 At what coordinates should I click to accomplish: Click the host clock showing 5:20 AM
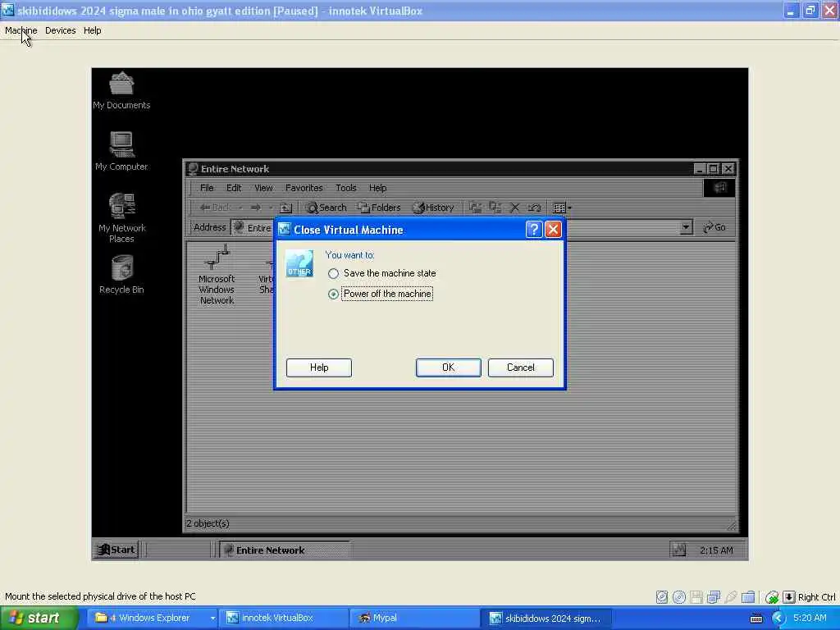click(x=810, y=618)
